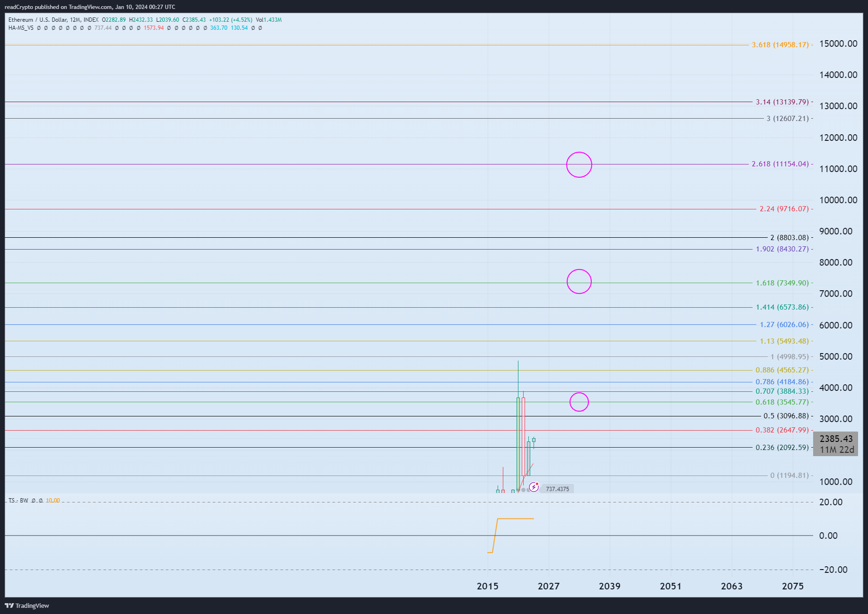868x614 pixels.
Task: Click the 0.786 (4184.86) Fib label
Action: [x=782, y=382]
